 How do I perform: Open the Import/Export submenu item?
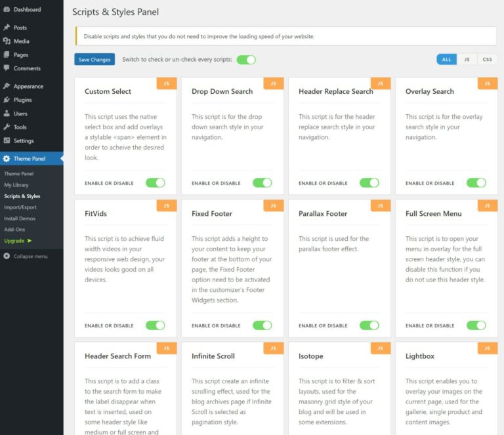(x=20, y=207)
